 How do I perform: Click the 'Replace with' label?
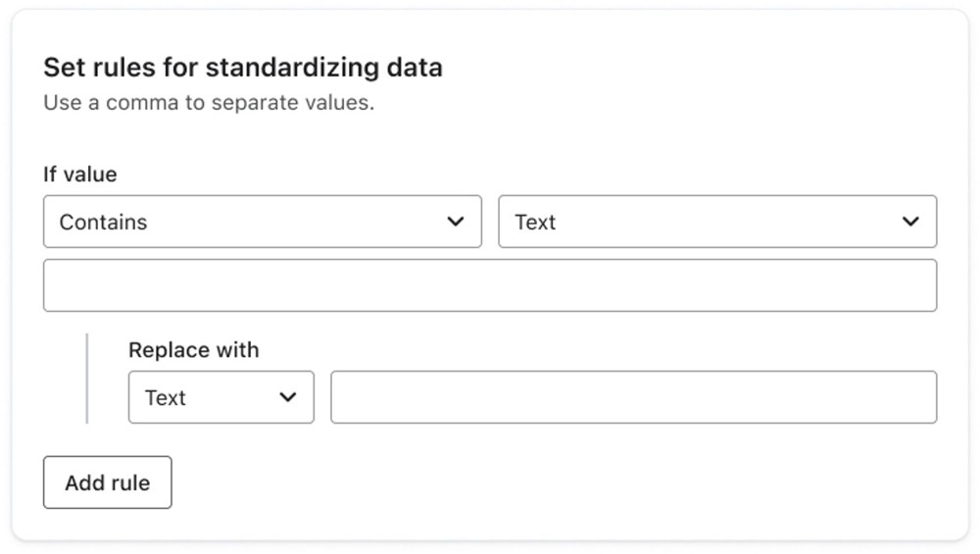point(193,350)
